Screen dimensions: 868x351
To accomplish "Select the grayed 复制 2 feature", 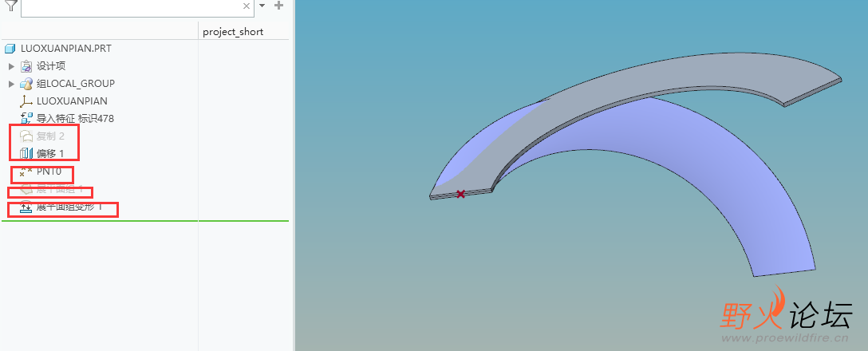I will 51,136.
